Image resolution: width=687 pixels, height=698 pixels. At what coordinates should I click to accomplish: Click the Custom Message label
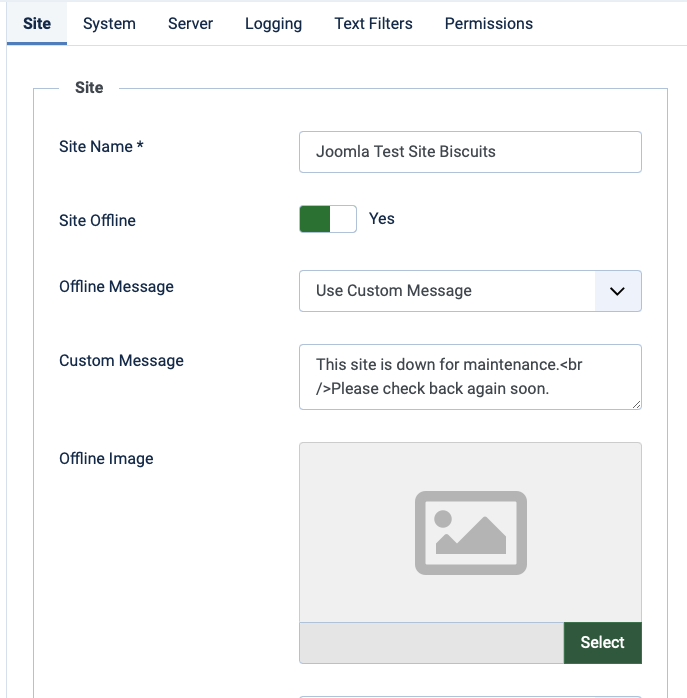coord(121,361)
